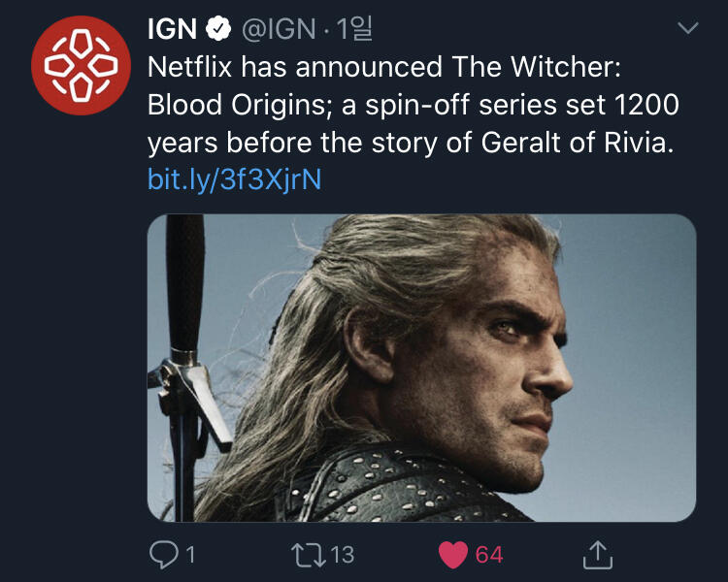Image resolution: width=728 pixels, height=582 pixels.
Task: Open the attached Geralt photo
Action: [x=421, y=369]
